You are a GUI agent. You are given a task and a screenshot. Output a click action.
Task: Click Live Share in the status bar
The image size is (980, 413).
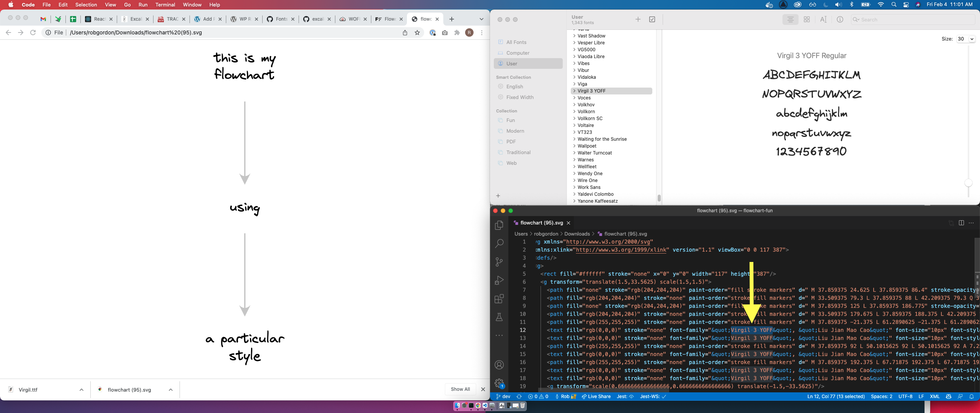click(596, 397)
